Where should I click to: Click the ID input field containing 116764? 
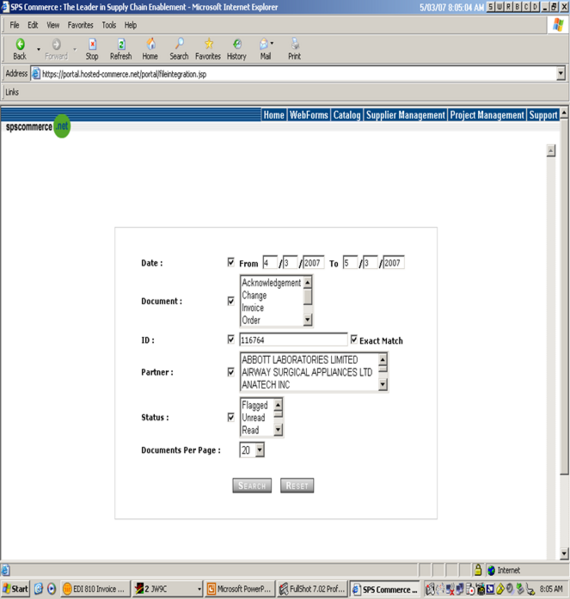[293, 340]
